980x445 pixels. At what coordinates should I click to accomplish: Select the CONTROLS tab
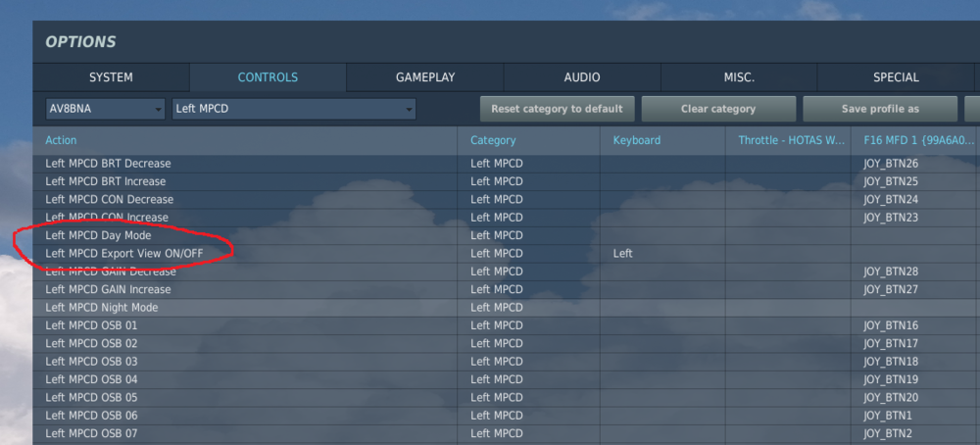click(x=268, y=77)
